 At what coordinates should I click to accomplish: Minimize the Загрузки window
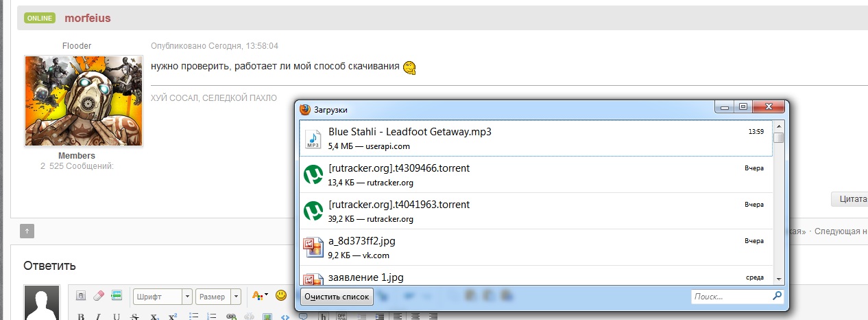(x=725, y=107)
